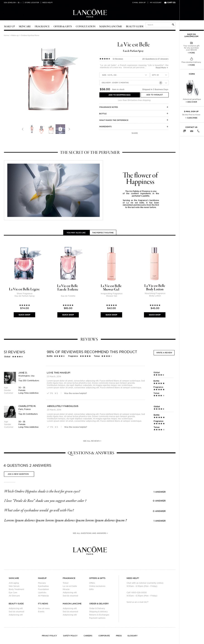204x644 pixels.
Task: Click Write a Review button
Action: 164,353
